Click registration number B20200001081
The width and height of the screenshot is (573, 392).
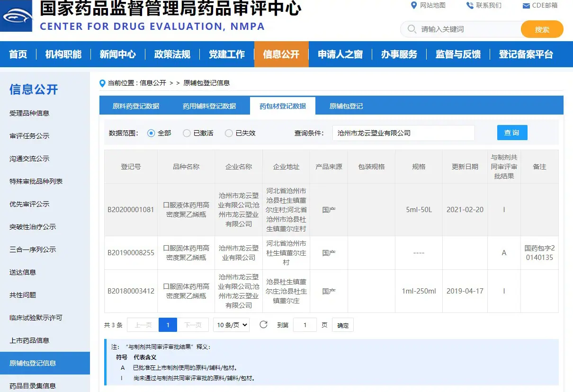[x=131, y=209]
